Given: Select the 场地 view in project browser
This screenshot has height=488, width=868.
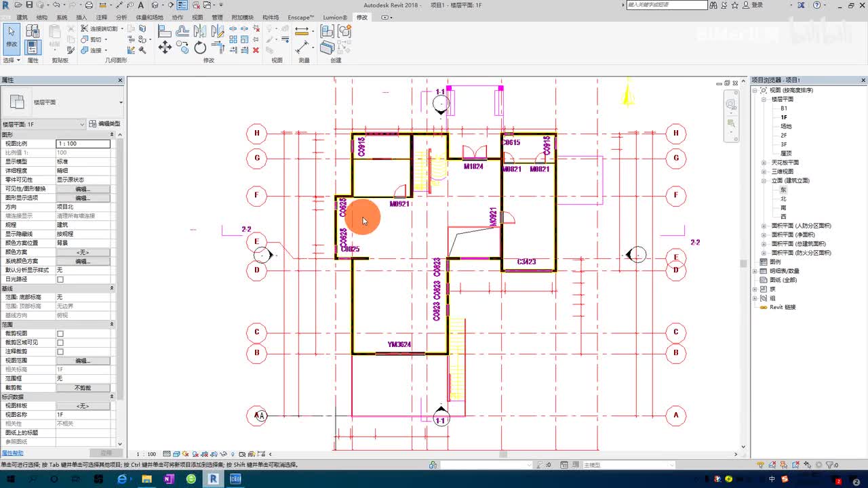Looking at the screenshot, I should [786, 126].
